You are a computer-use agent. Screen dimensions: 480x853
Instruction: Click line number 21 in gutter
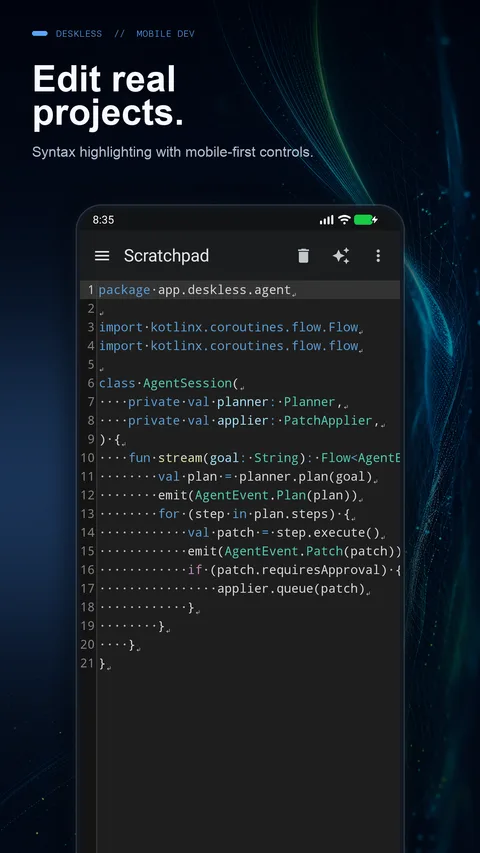87,663
